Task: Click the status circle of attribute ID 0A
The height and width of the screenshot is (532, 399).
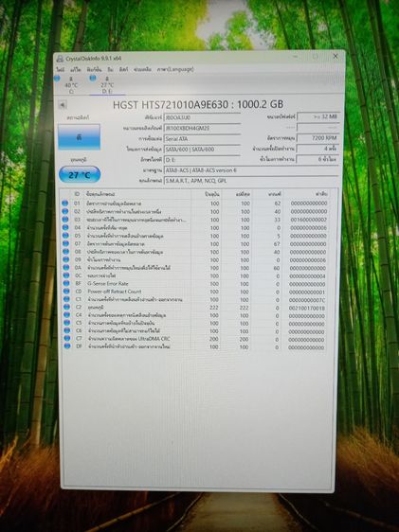Action: click(66, 268)
